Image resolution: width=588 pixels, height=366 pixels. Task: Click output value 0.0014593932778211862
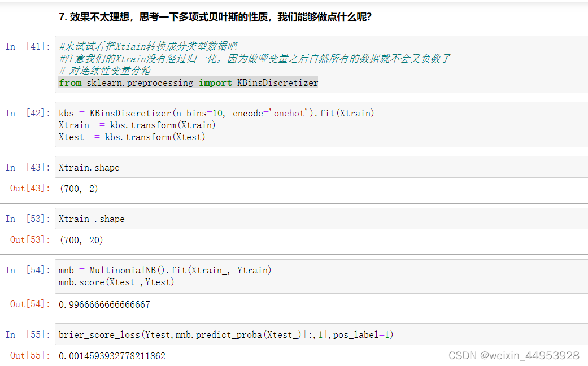[x=112, y=355]
